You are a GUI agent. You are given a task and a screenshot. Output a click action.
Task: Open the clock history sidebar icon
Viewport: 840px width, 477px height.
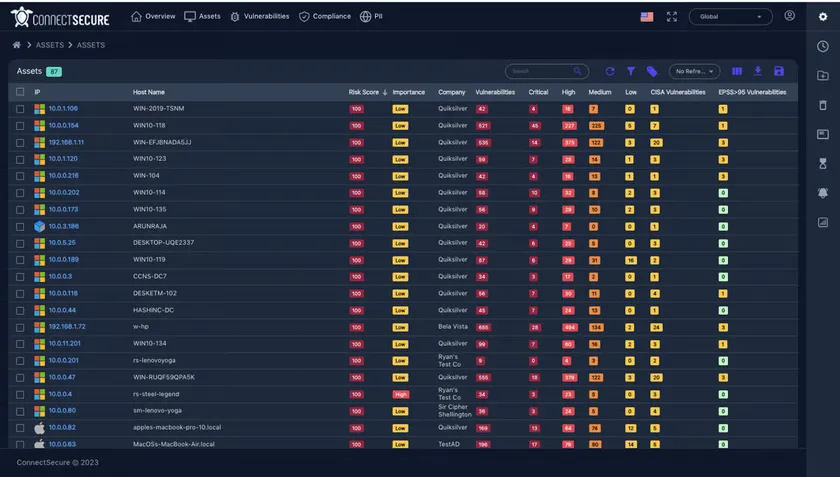pos(823,46)
